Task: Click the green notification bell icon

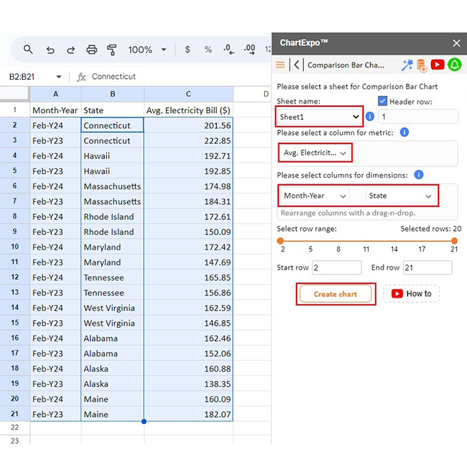Action: (455, 65)
